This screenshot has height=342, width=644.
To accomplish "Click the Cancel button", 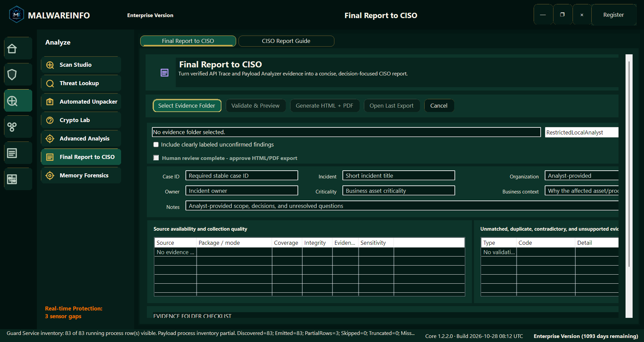I will tap(439, 106).
